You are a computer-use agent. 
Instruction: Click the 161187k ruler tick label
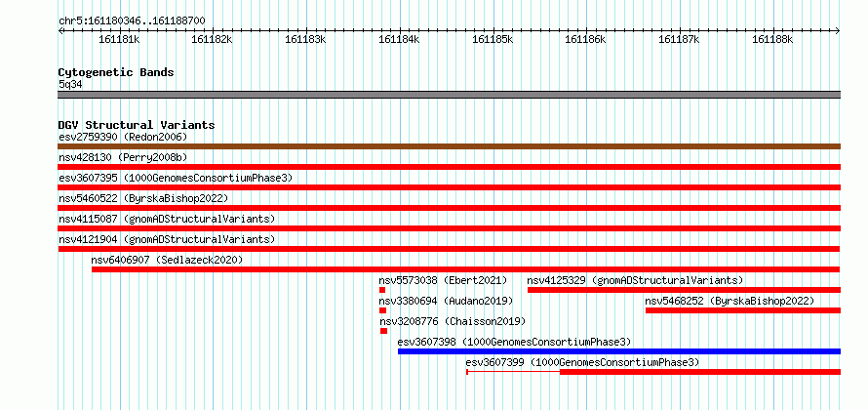pos(679,39)
